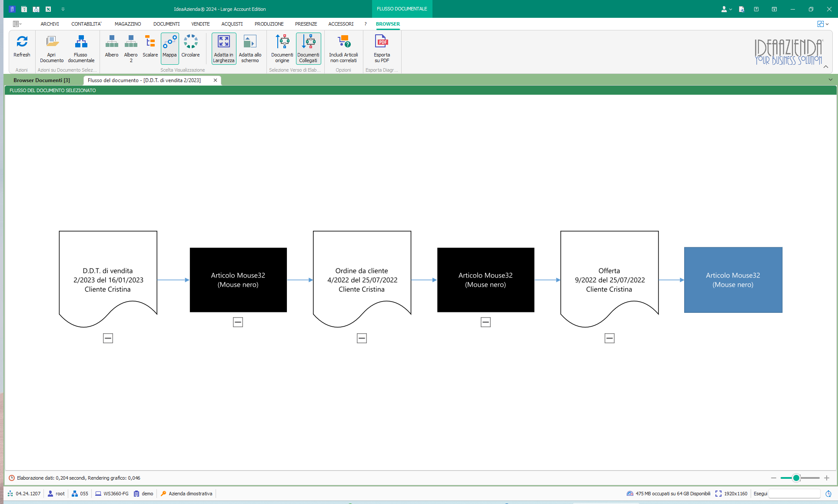Open the ACQUISTI menu
The width and height of the screenshot is (838, 504).
(x=232, y=24)
